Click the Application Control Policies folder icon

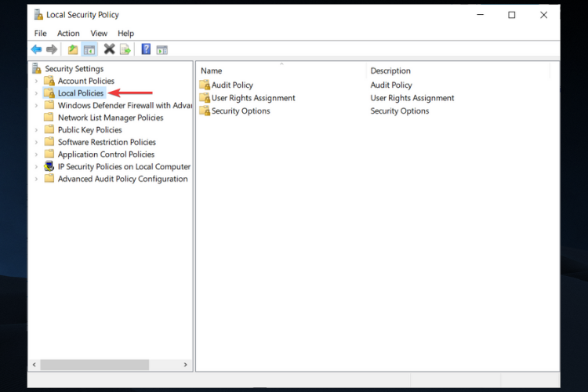coord(49,154)
